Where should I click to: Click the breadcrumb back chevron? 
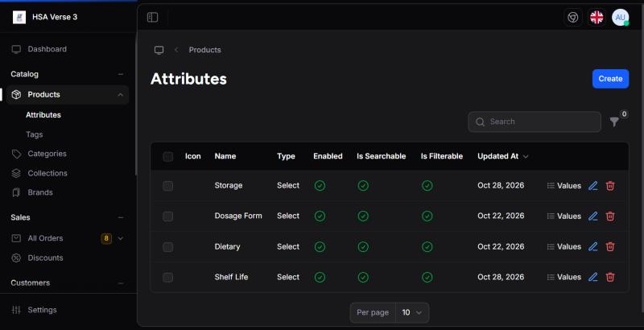[x=176, y=50]
